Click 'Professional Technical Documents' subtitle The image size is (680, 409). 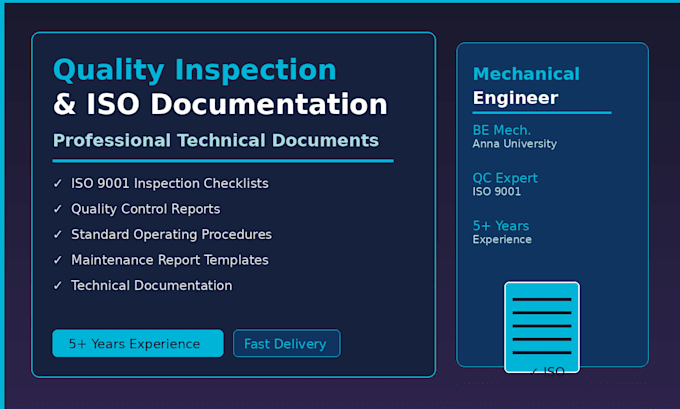pos(216,141)
